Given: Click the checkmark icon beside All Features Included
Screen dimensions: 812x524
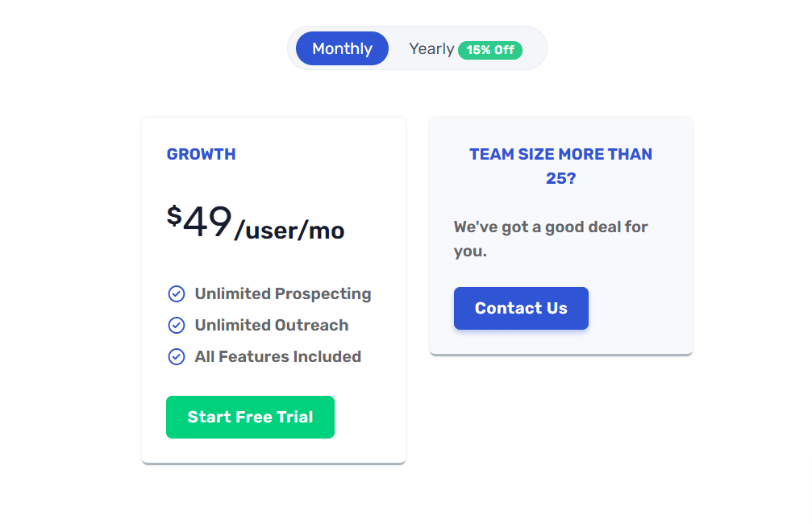Looking at the screenshot, I should pyautogui.click(x=176, y=356).
